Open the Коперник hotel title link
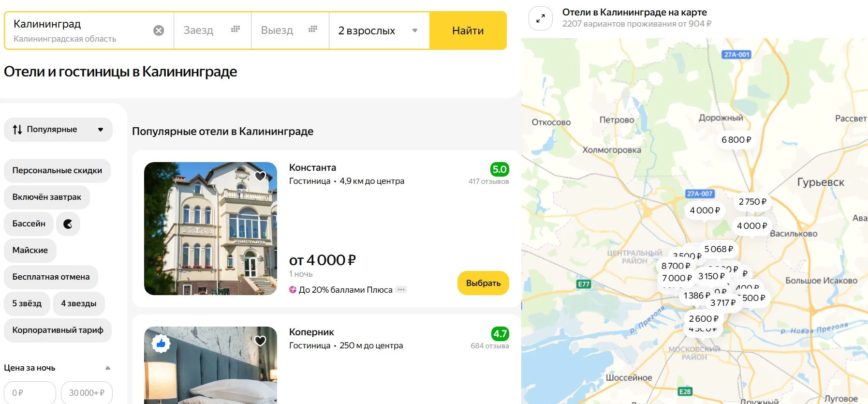This screenshot has height=404, width=868. click(x=311, y=332)
